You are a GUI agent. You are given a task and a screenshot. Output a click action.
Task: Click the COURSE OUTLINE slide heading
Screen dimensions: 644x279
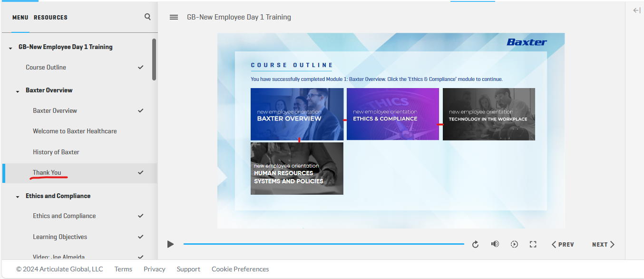[x=292, y=65]
